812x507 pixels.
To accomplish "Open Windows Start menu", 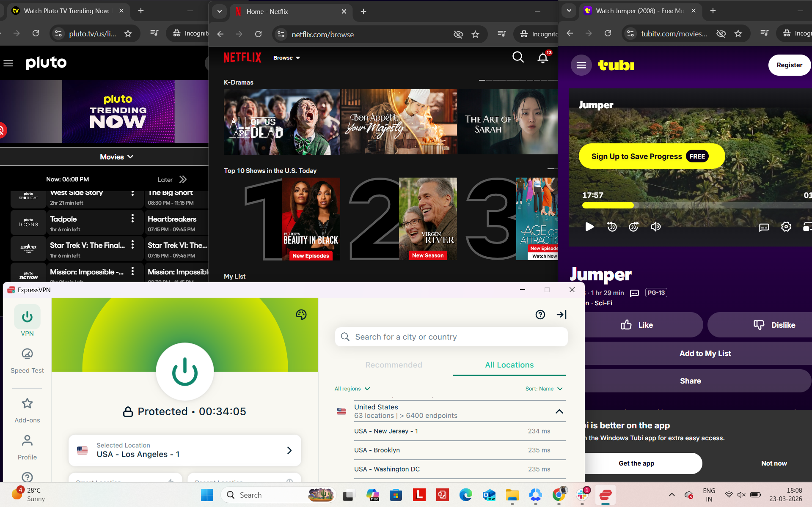I will pyautogui.click(x=207, y=495).
